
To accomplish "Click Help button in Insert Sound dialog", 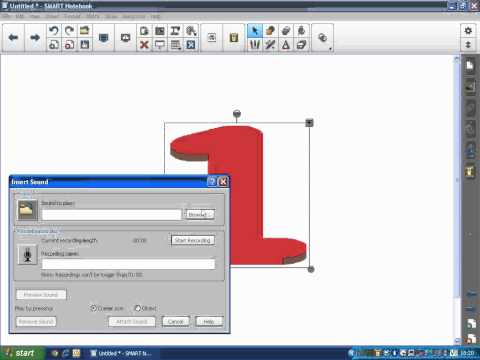I will pos(209,321).
